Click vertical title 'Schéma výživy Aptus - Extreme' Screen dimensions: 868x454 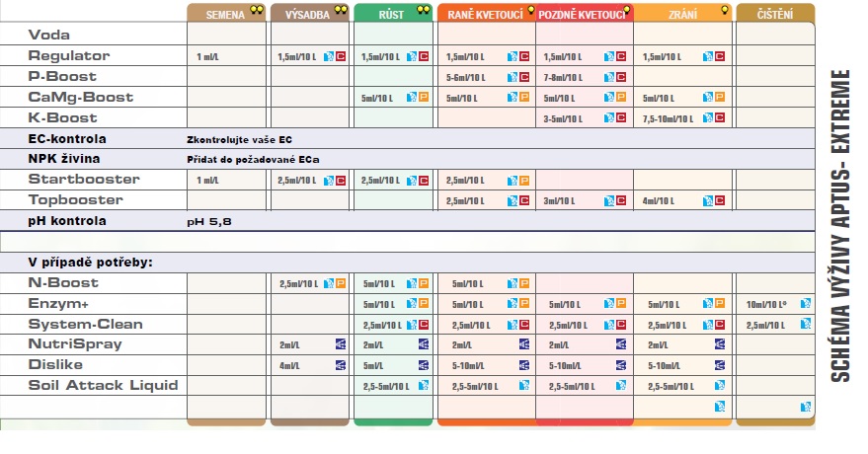click(840, 226)
